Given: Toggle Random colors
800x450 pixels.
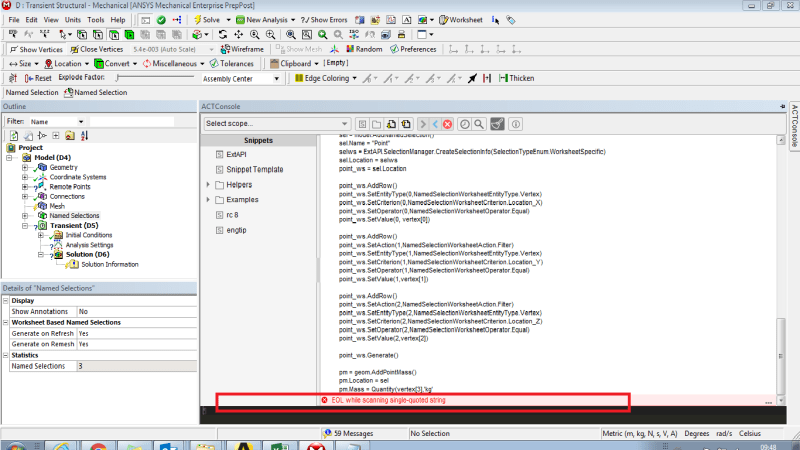Looking at the screenshot, I should (364, 49).
